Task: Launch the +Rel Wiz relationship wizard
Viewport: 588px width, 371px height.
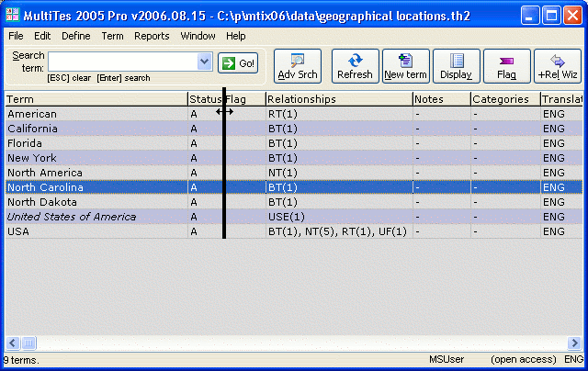Action: tap(558, 66)
